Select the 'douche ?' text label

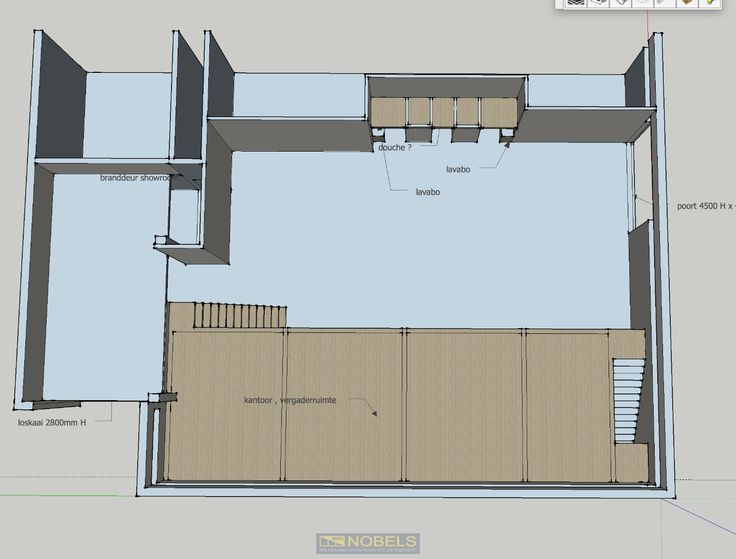point(394,147)
